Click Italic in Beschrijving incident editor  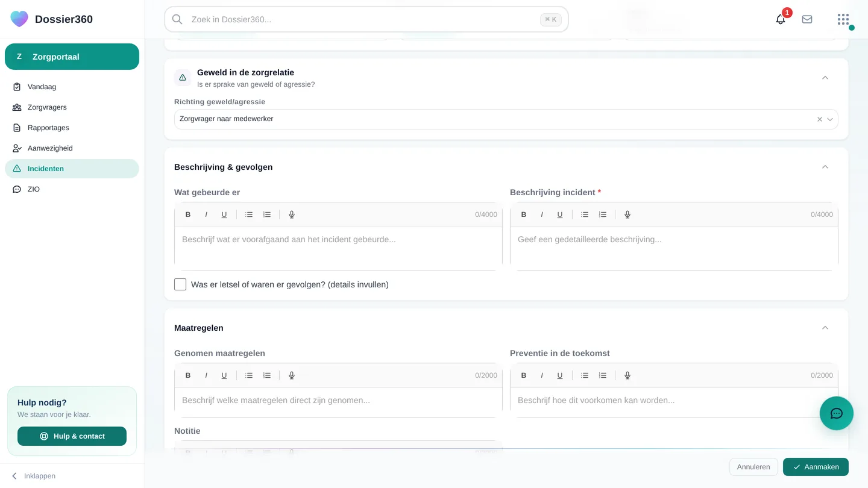[542, 214]
